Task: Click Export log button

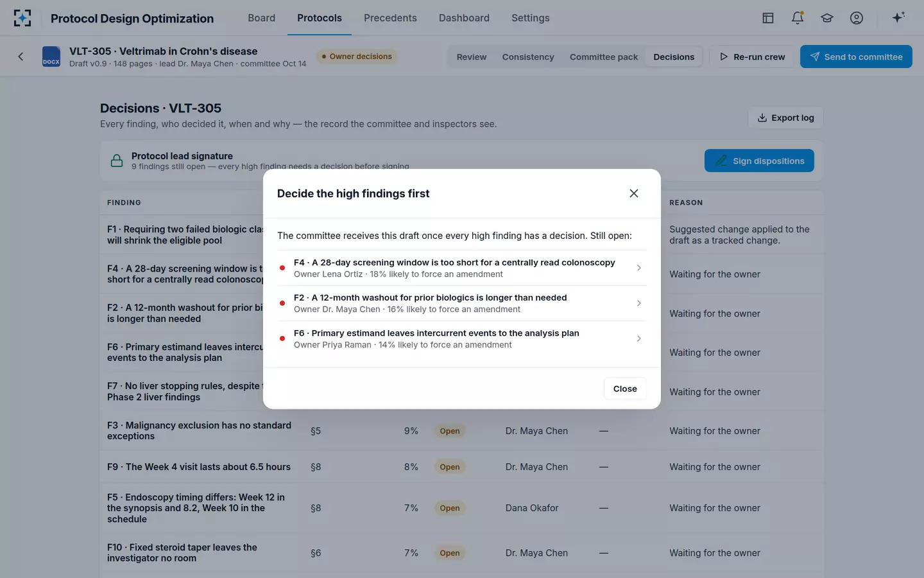Action: (x=785, y=118)
